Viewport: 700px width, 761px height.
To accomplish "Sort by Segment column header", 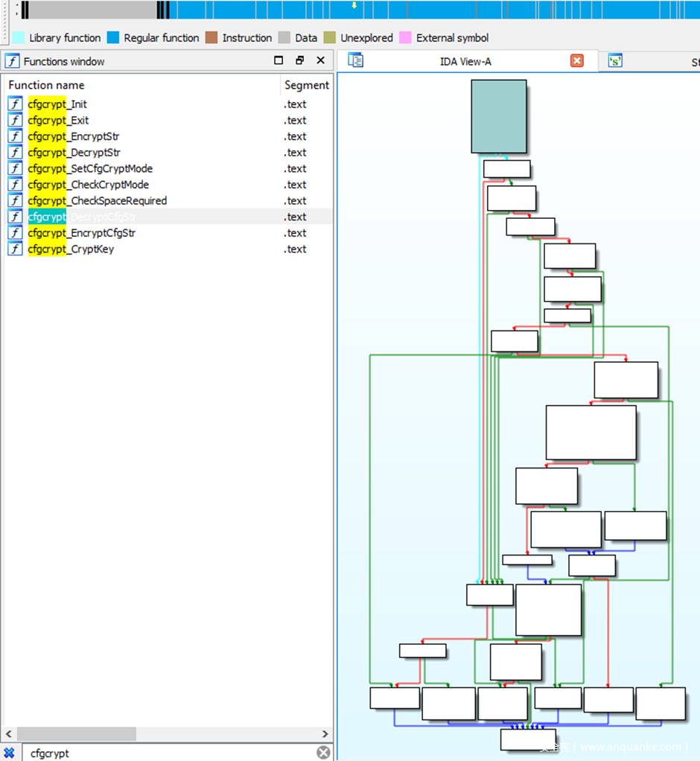I will pos(306,85).
